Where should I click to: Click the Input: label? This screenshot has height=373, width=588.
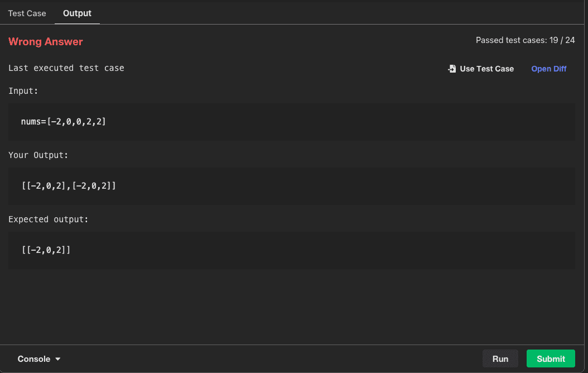[23, 90]
